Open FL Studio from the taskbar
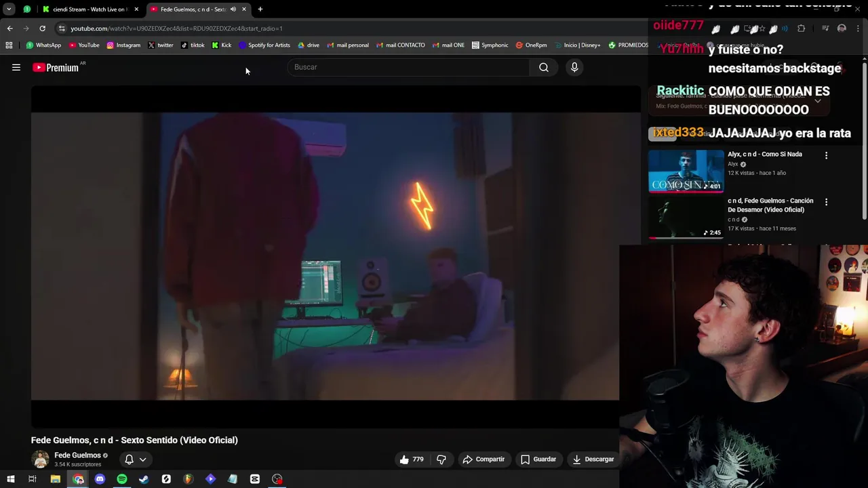The width and height of the screenshot is (868, 488). pos(188,479)
